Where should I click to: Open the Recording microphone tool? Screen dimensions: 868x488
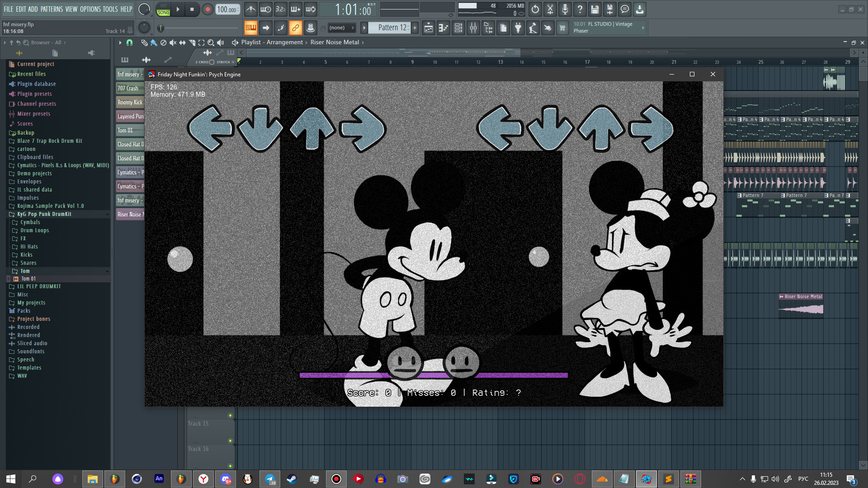coord(565,9)
